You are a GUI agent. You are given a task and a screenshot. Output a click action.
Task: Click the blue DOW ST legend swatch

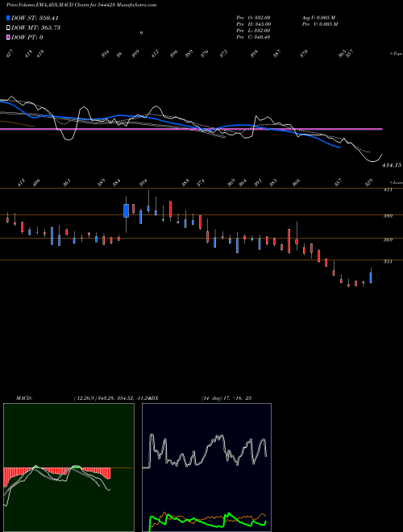coord(8,18)
